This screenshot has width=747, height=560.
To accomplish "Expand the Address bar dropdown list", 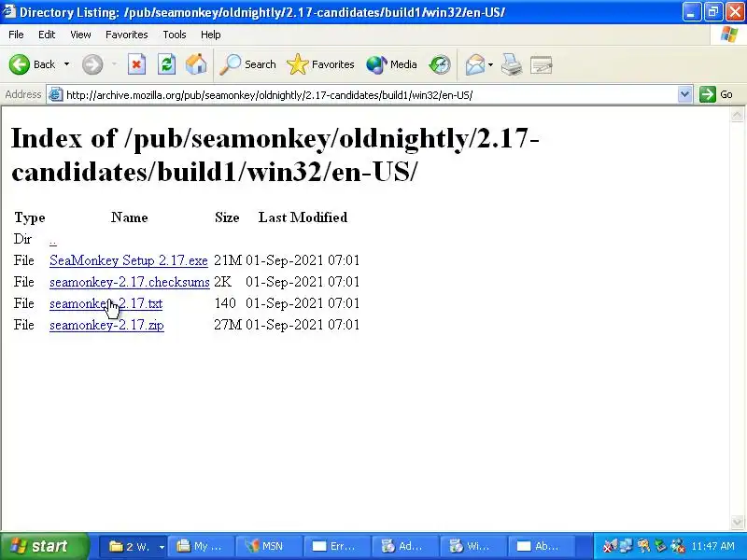I will tap(684, 94).
